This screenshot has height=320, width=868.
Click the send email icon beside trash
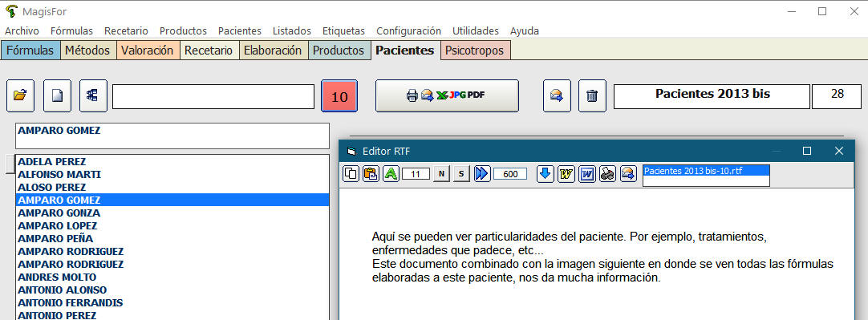(x=557, y=95)
